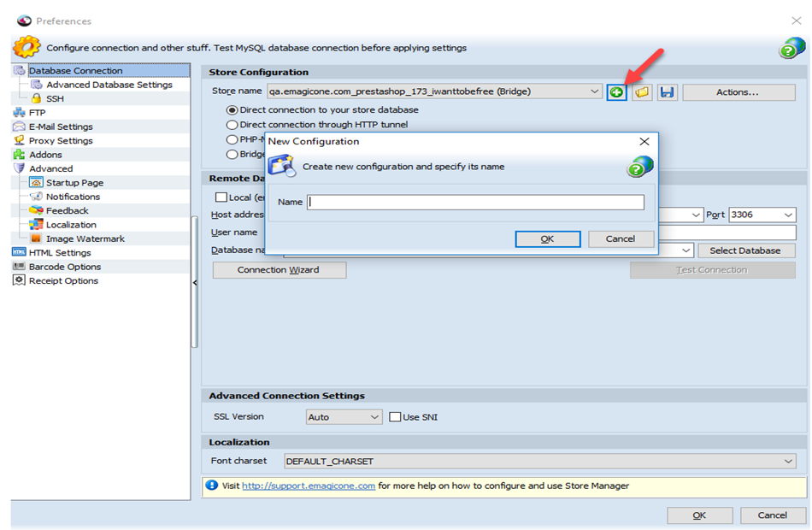This screenshot has width=812, height=530.
Task: Open help globe icon in Preferences header
Action: tap(791, 48)
